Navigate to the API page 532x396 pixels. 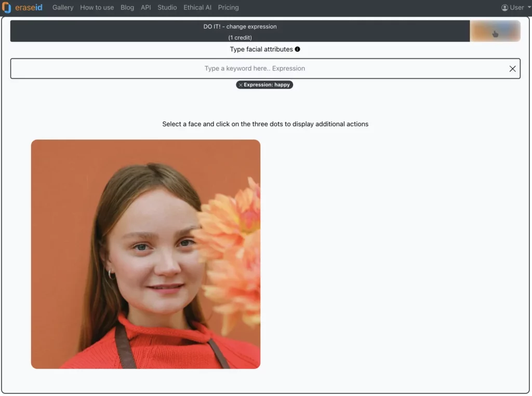[x=146, y=8]
